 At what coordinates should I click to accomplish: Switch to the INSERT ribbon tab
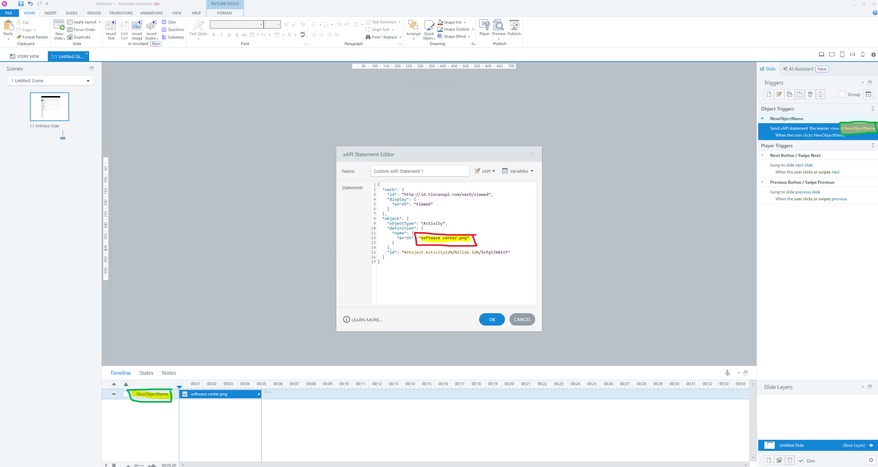(50, 12)
